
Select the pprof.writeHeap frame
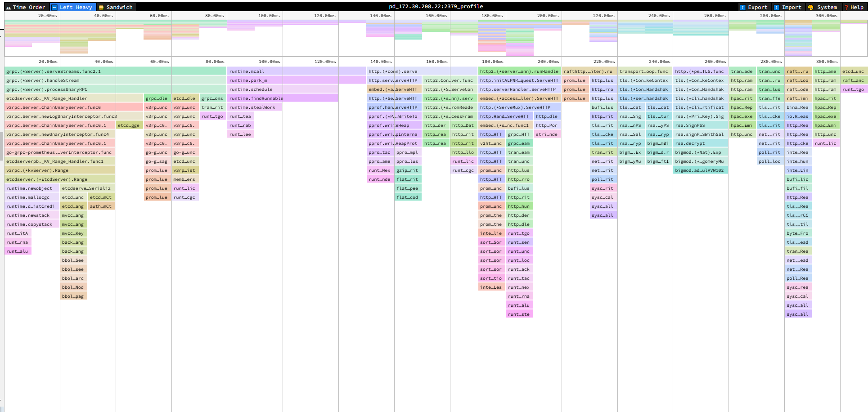coord(394,125)
